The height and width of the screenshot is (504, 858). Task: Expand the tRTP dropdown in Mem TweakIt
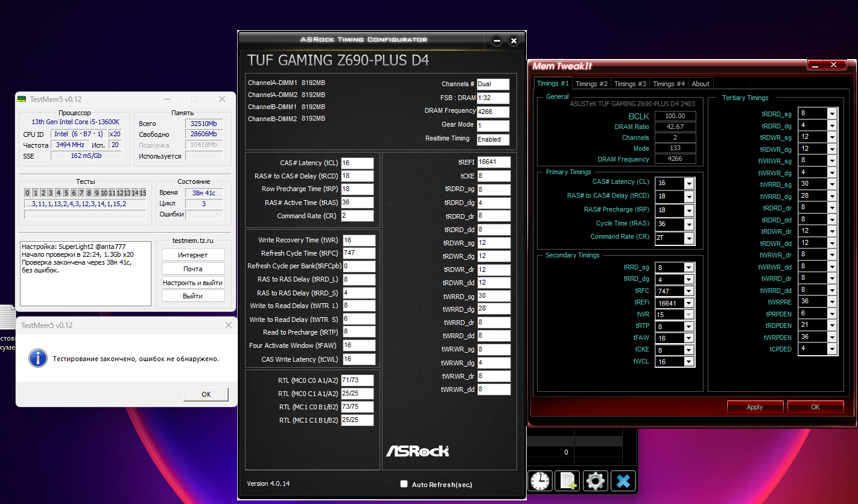pyautogui.click(x=689, y=327)
